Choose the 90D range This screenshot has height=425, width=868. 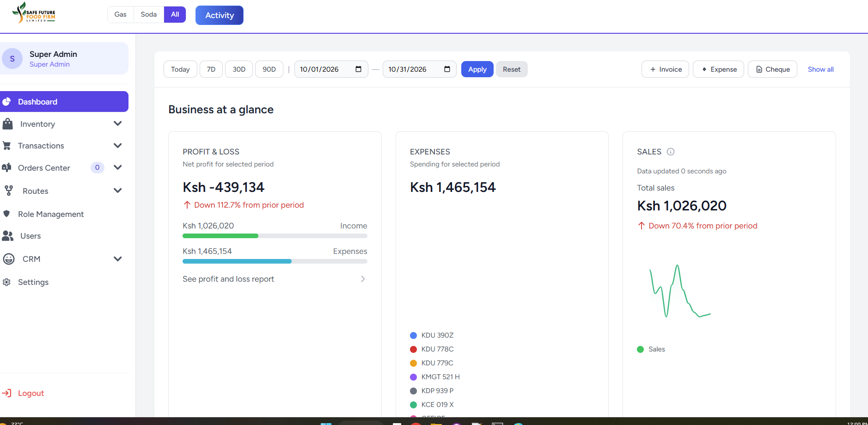tap(269, 69)
